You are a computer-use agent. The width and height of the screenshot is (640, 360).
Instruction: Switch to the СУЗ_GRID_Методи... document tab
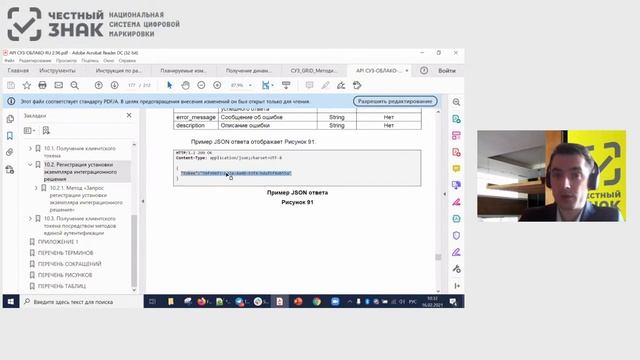(x=314, y=71)
